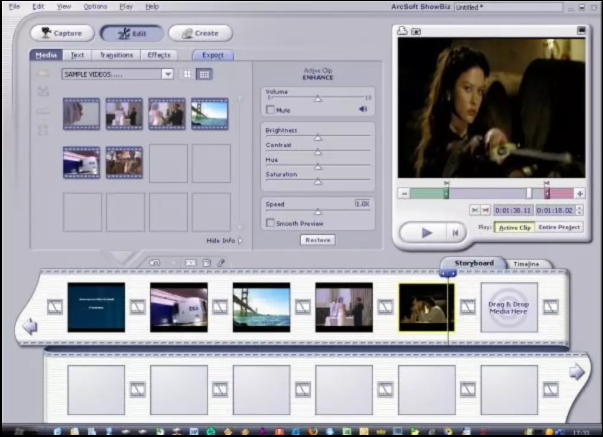Open the SAMPLE VIDEOS album dropdown

[x=168, y=74]
